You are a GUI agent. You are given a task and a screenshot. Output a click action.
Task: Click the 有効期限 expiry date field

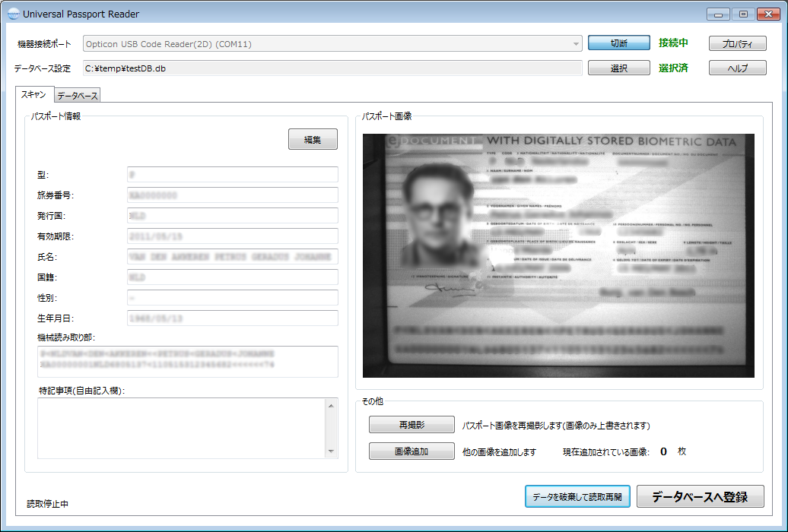coord(232,236)
